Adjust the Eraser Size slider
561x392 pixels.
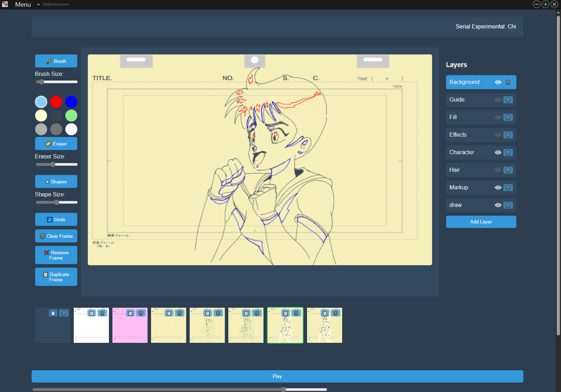(57, 164)
